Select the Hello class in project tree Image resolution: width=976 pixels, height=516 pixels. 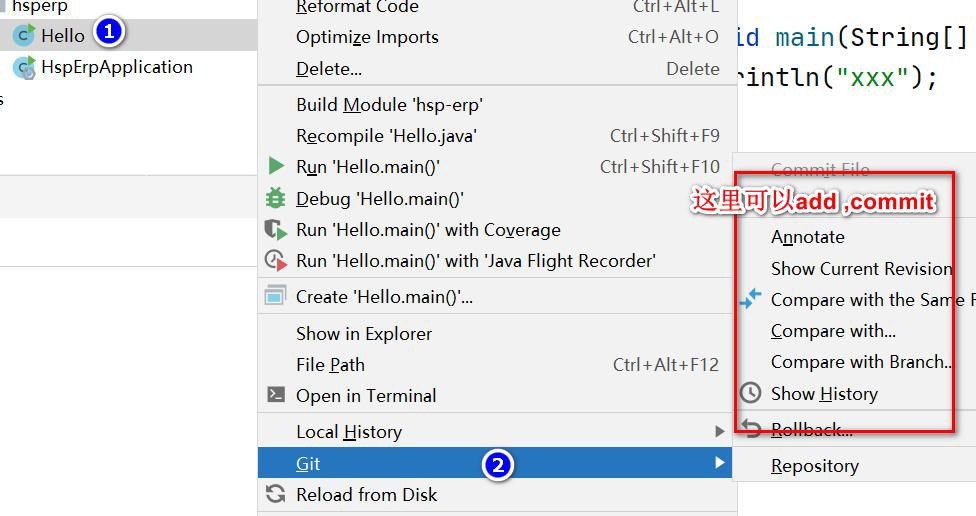(x=62, y=36)
